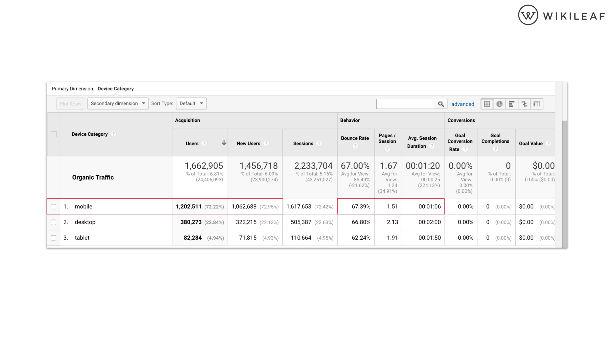This screenshot has width=614, height=364.
Task: Click total Sessions figure 2,233,704
Action: click(x=313, y=166)
